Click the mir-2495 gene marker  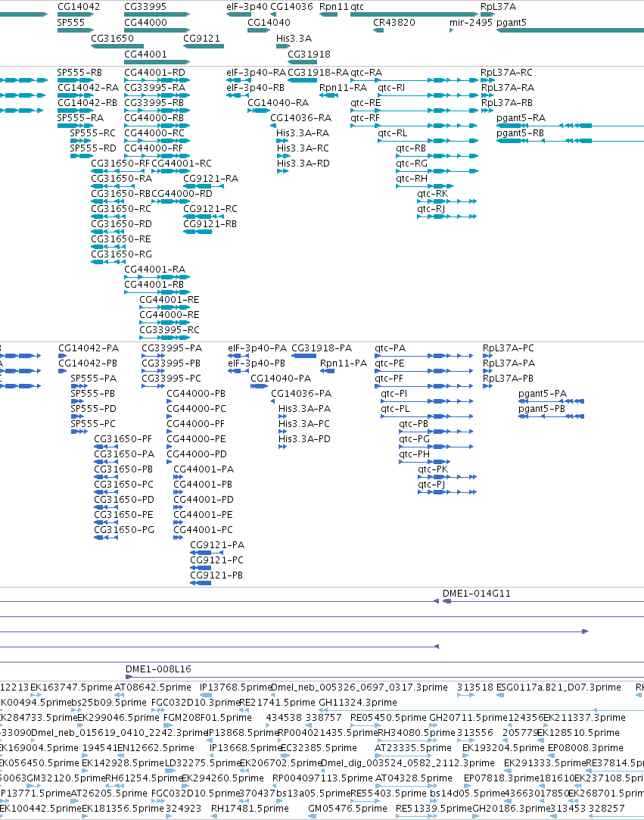451,30
